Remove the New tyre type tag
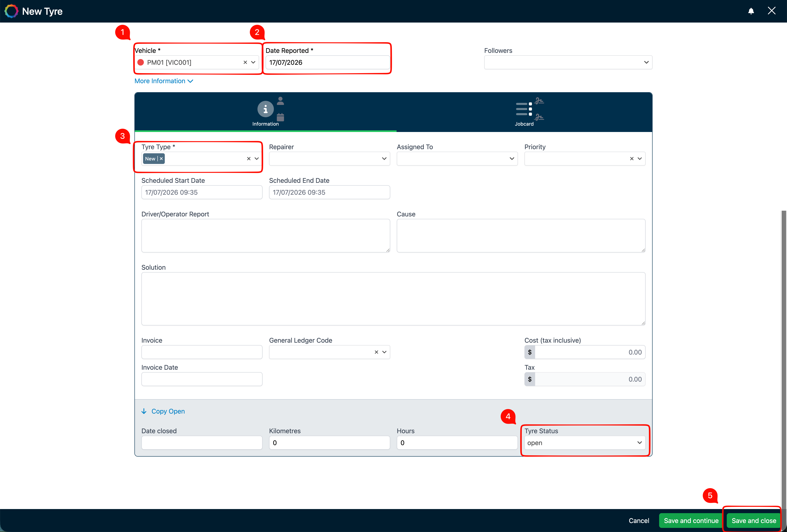This screenshot has height=532, width=787. pos(161,158)
